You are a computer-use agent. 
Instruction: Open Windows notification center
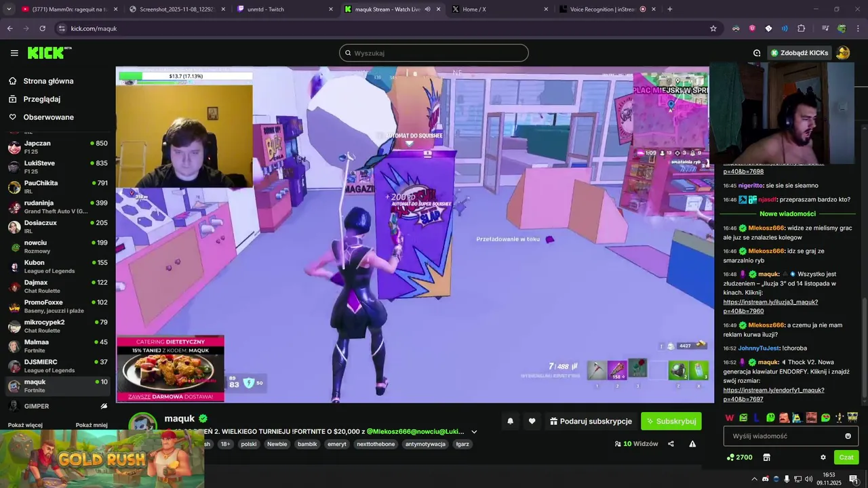854,479
